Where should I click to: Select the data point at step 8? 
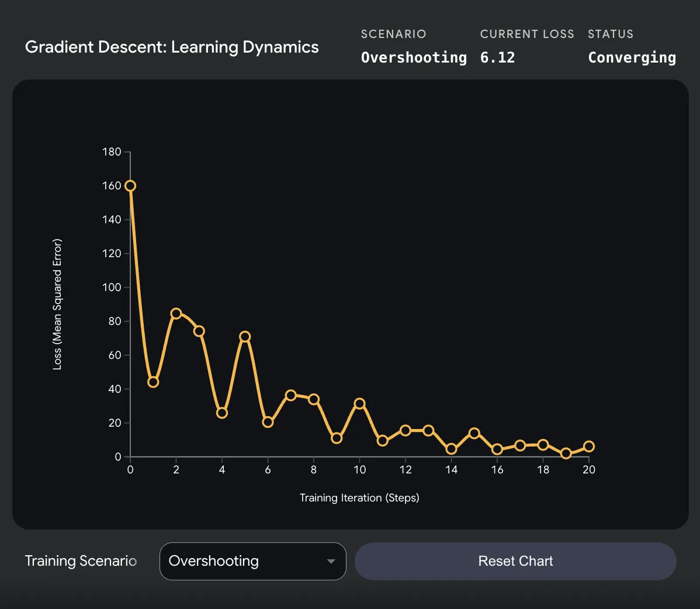point(314,399)
